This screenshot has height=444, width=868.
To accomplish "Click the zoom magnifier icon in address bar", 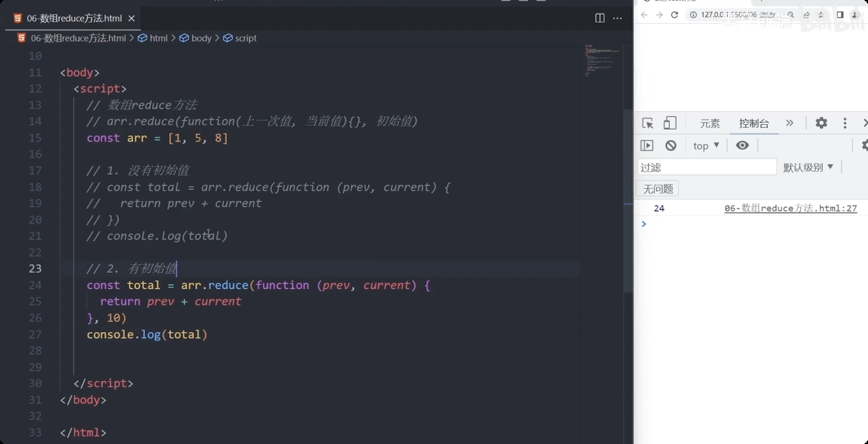I will [x=791, y=15].
